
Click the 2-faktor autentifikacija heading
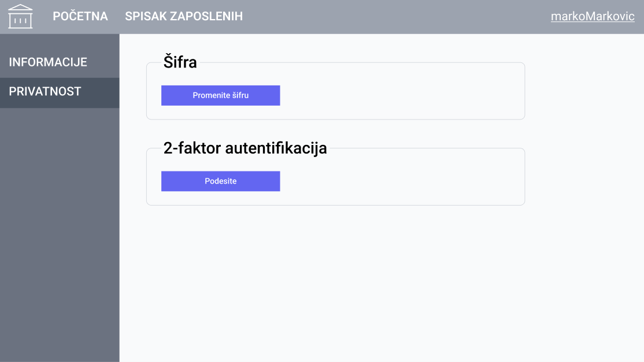pos(246,148)
